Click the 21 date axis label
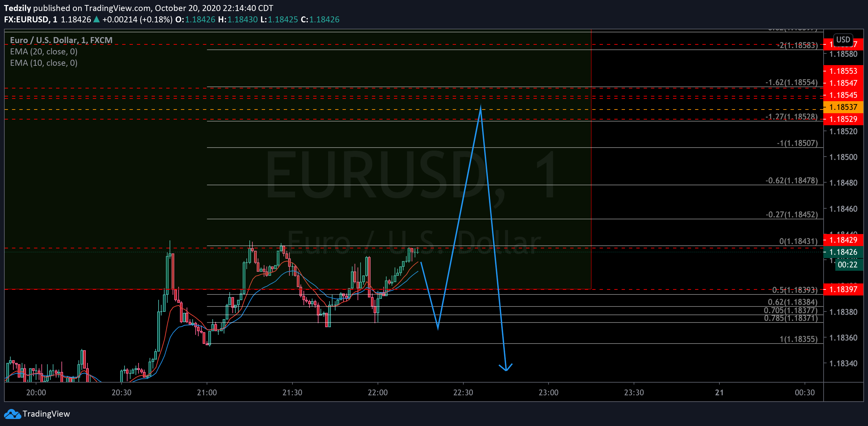 719,393
